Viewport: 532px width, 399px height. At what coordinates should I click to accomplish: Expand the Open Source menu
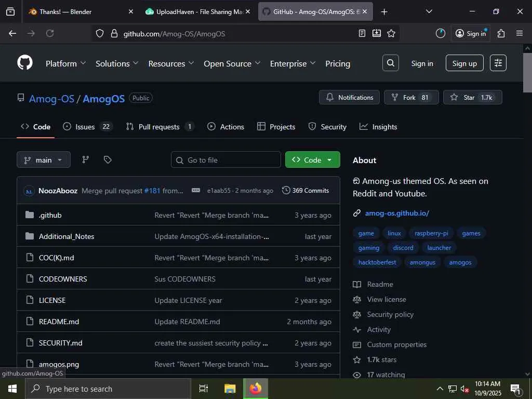232,63
